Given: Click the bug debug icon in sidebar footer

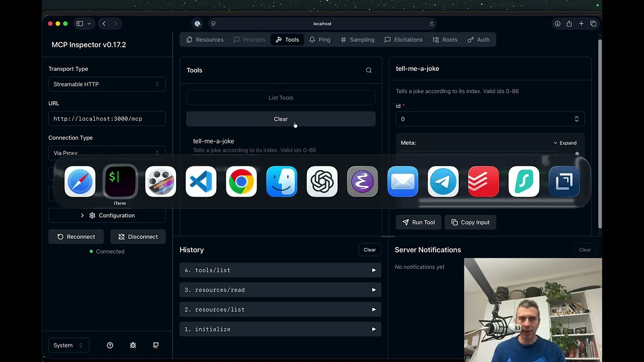Looking at the screenshot, I should point(133,345).
